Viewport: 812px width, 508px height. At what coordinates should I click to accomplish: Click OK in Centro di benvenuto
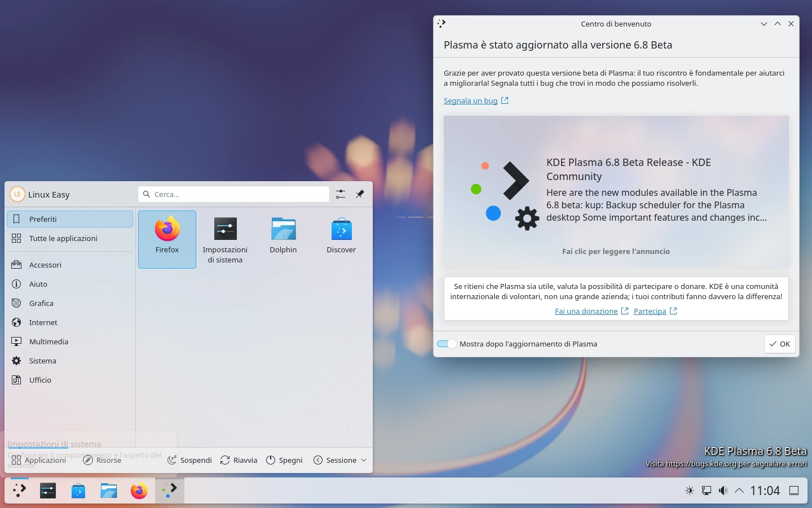pos(780,344)
